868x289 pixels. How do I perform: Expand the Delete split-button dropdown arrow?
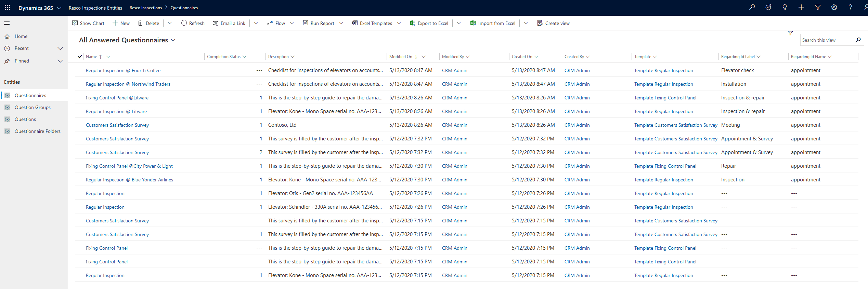coord(170,23)
